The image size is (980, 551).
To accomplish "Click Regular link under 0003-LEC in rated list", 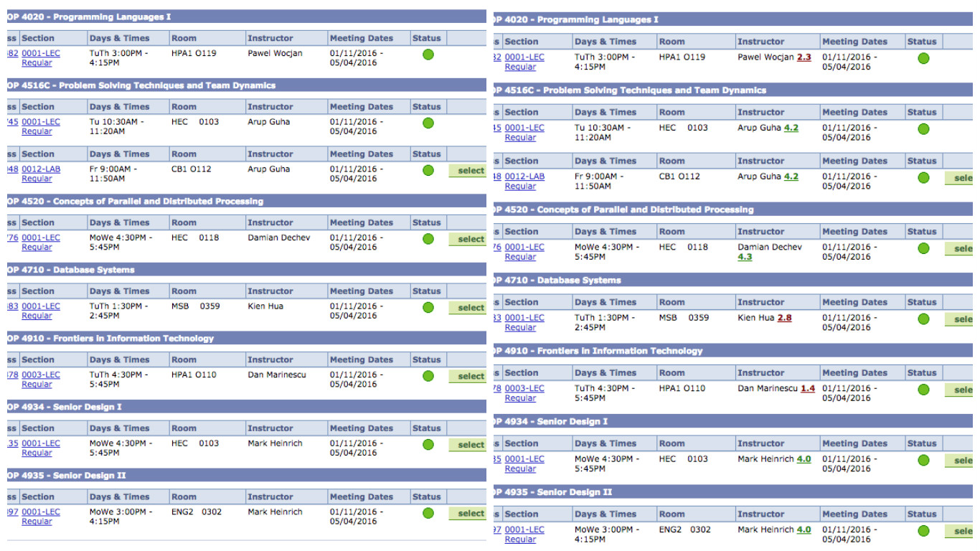I will pos(520,398).
